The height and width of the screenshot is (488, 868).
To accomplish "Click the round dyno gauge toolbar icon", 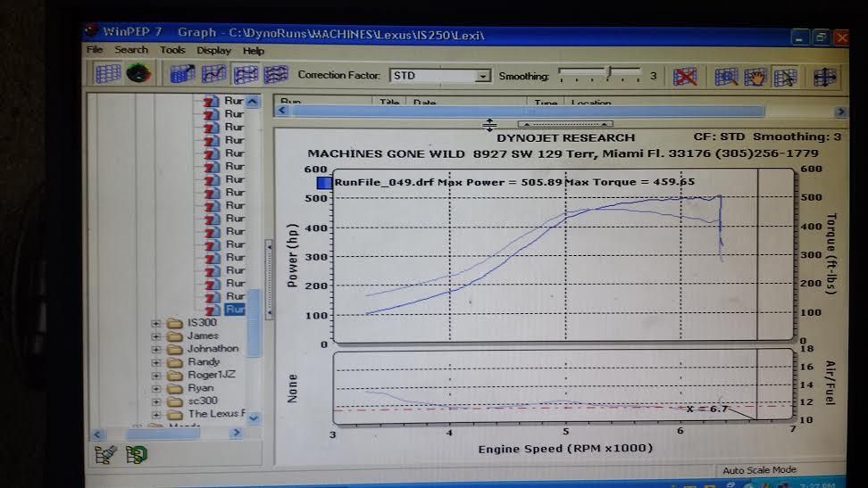I will point(138,73).
